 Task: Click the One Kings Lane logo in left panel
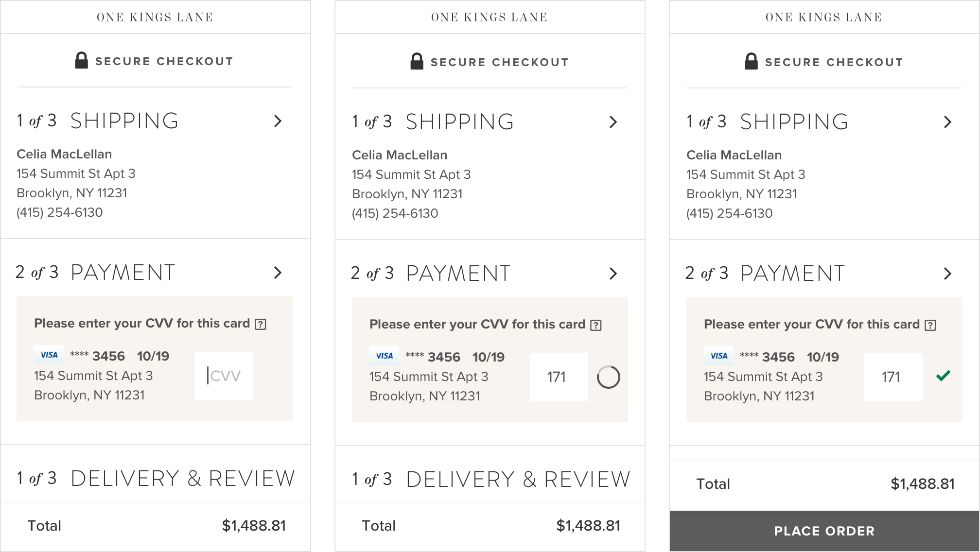click(x=155, y=17)
